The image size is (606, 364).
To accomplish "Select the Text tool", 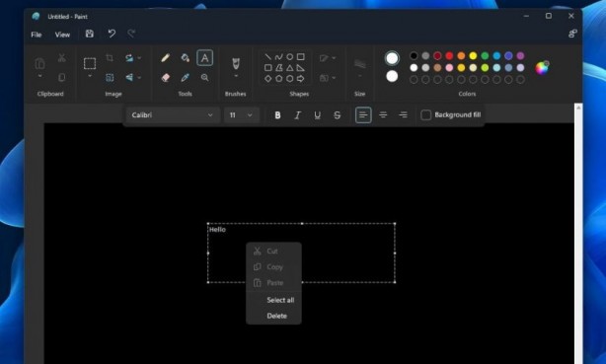I will [205, 58].
